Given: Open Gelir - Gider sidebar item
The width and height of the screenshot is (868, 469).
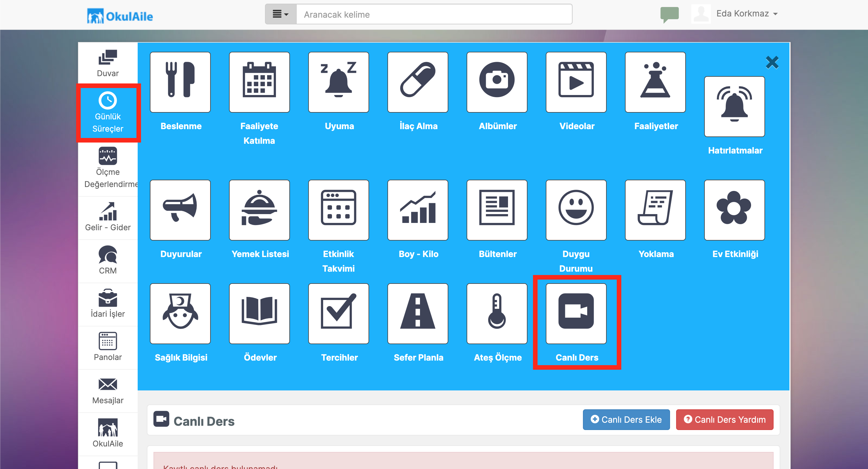Looking at the screenshot, I should click(x=108, y=217).
